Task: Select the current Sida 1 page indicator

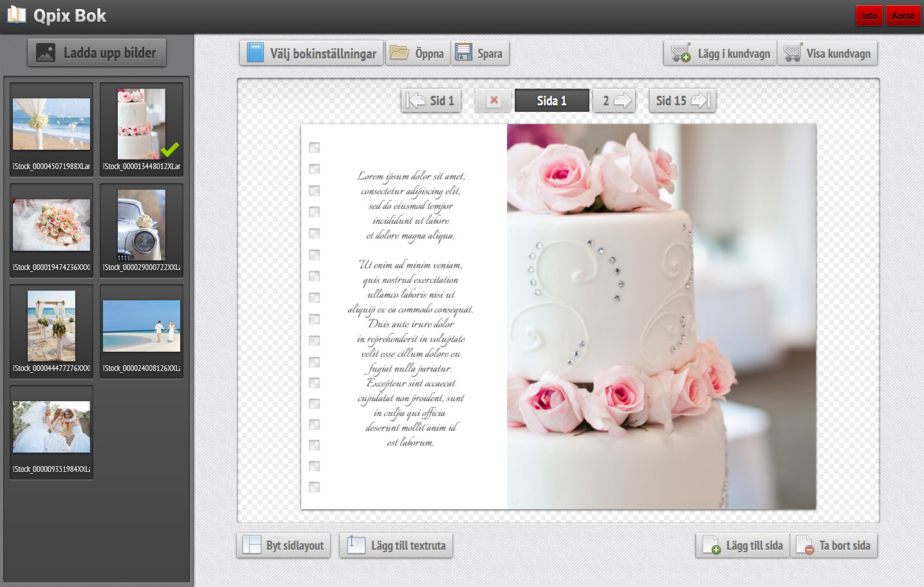Action: pos(551,100)
